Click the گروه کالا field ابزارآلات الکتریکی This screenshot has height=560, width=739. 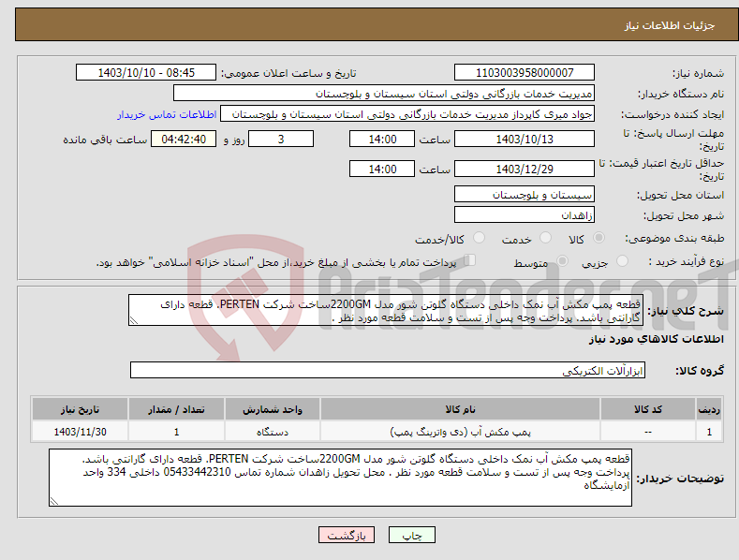click(388, 370)
